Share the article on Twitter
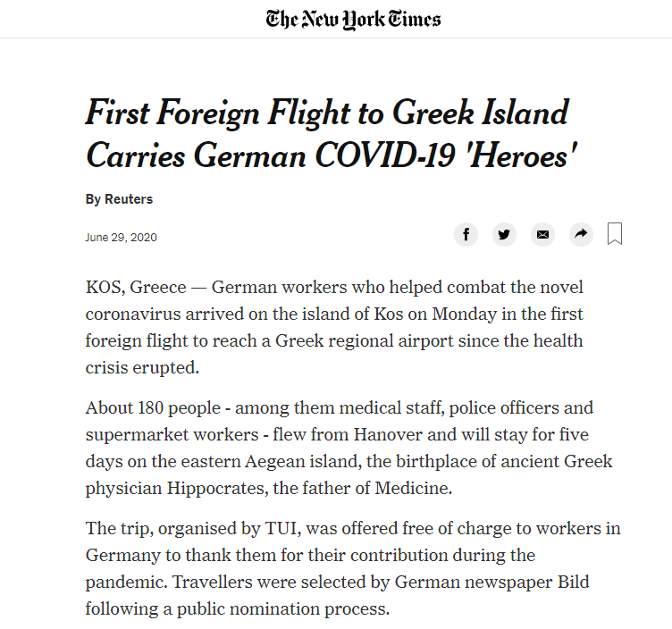672x629 pixels. tap(504, 234)
